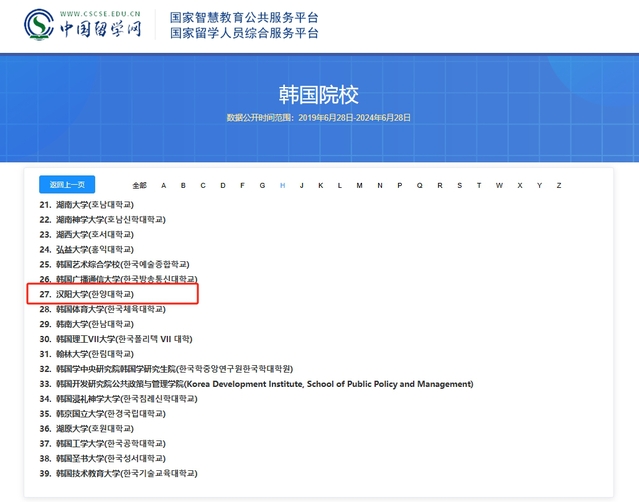Click the 数据公开时间范围 date text
Viewport: 639px width, 502px height.
click(319, 118)
